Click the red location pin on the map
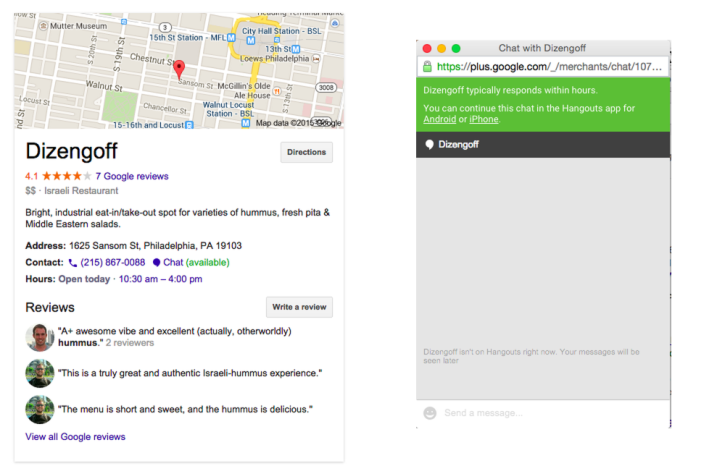704x466 pixels. [x=179, y=69]
